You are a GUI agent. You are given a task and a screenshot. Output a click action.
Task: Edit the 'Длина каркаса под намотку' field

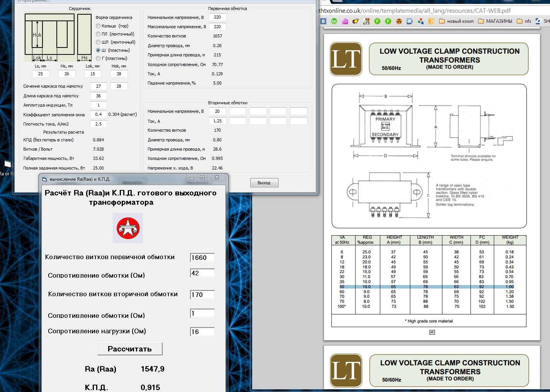[x=98, y=96]
